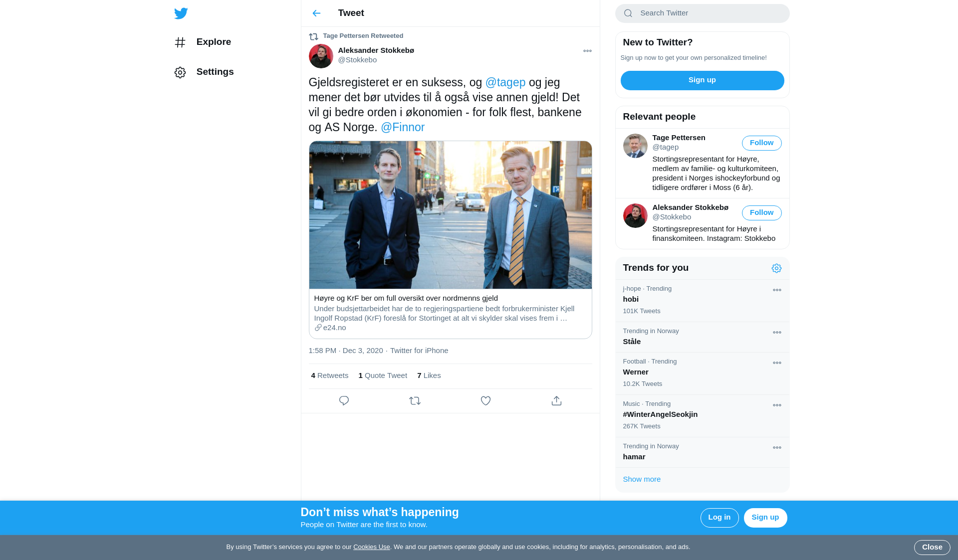The height and width of the screenshot is (560, 958).
Task: Click the e24.no link icon
Action: tap(318, 328)
